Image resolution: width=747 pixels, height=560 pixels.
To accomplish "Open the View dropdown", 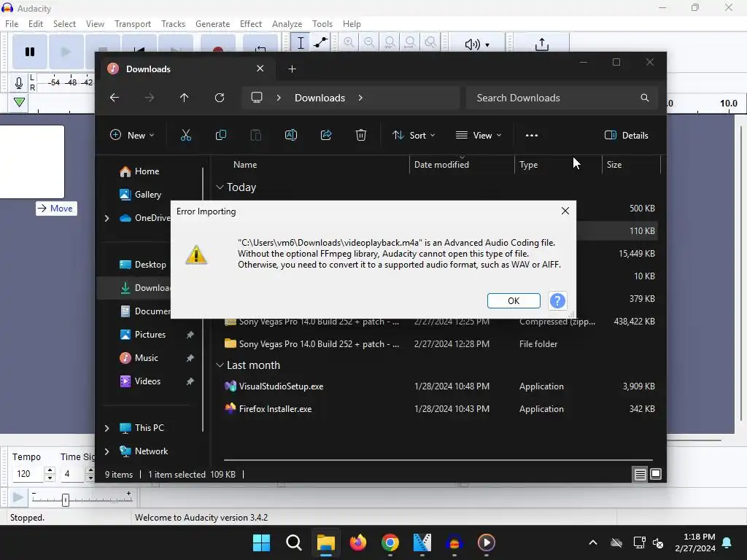I will [x=479, y=135].
